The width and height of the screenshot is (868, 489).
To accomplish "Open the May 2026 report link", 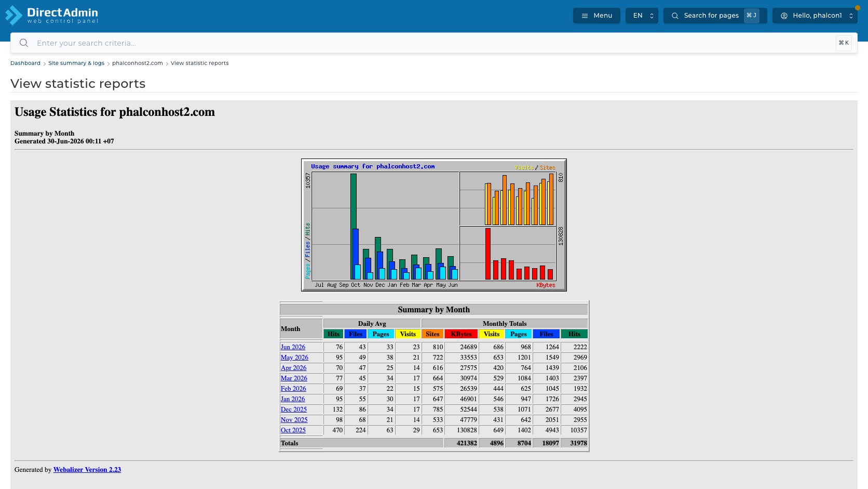I will pos(294,358).
